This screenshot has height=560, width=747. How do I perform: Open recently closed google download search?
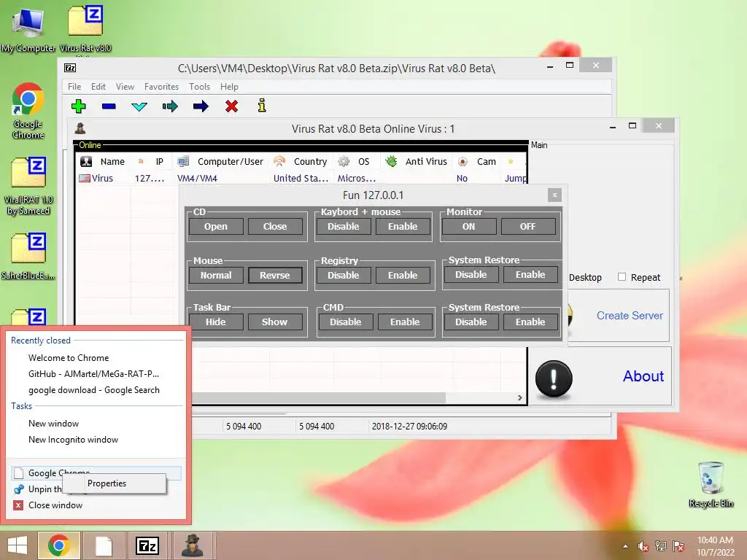[x=94, y=390]
